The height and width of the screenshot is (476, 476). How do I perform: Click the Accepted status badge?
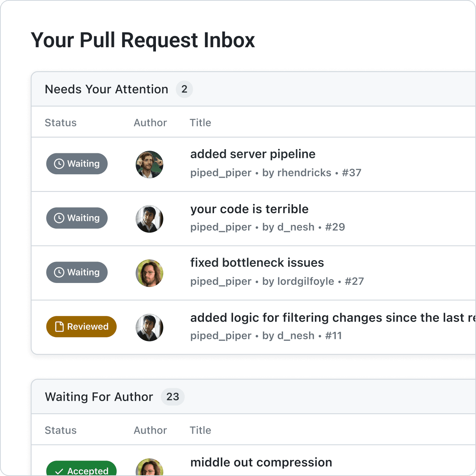pos(81,469)
